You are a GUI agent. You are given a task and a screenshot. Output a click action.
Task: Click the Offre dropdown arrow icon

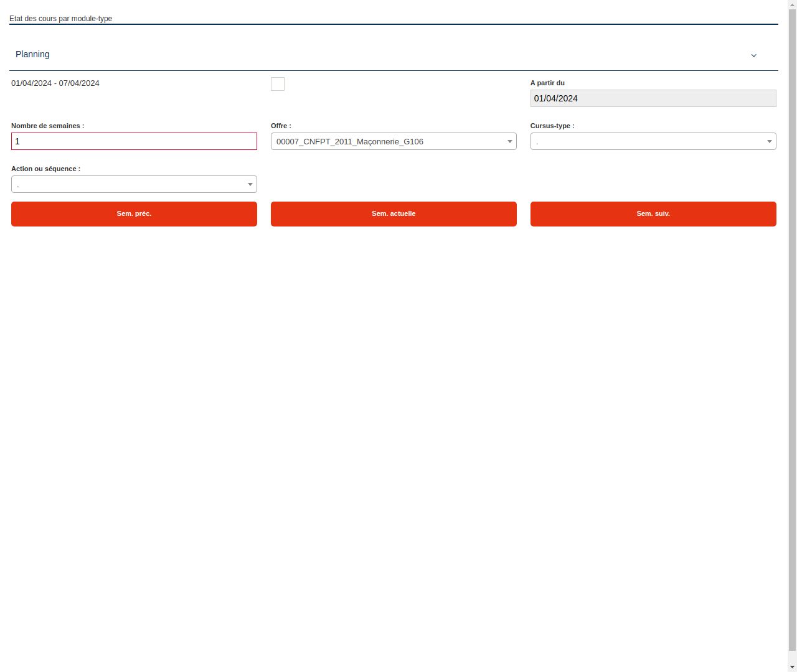(509, 141)
